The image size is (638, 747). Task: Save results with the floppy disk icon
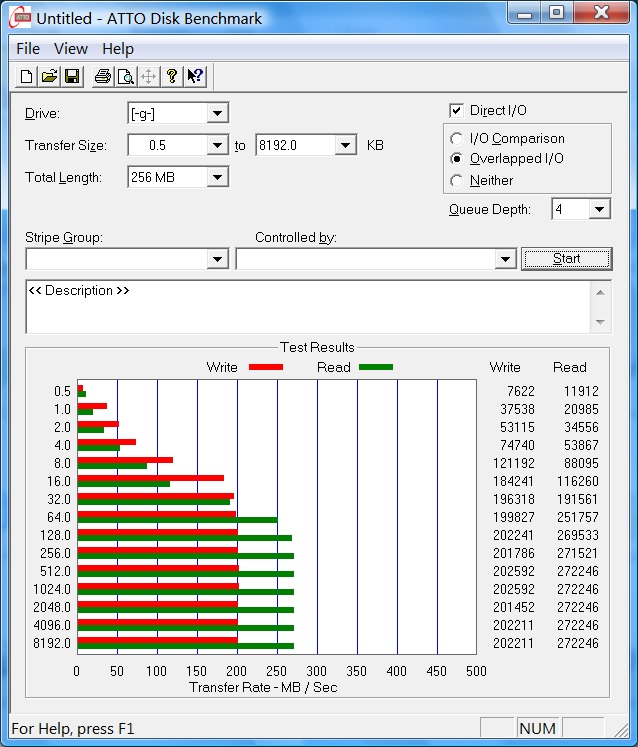[72, 76]
